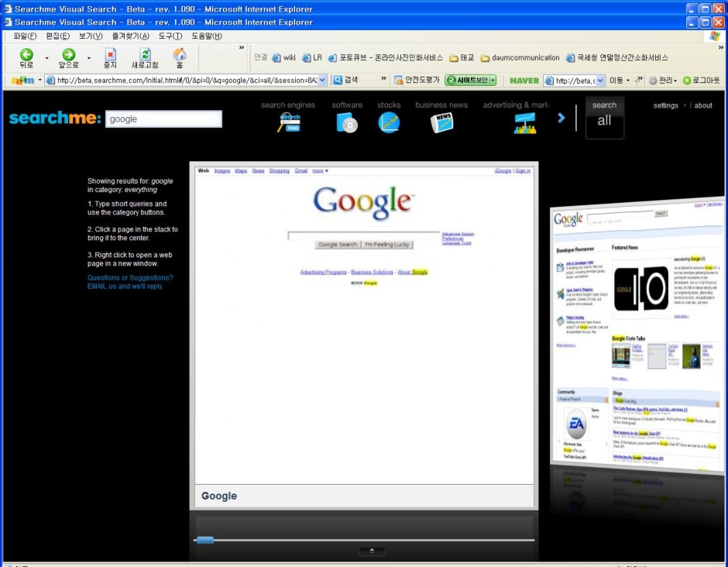Image resolution: width=728 pixels, height=567 pixels.
Task: Open the wiki favorites link
Action: [283, 57]
